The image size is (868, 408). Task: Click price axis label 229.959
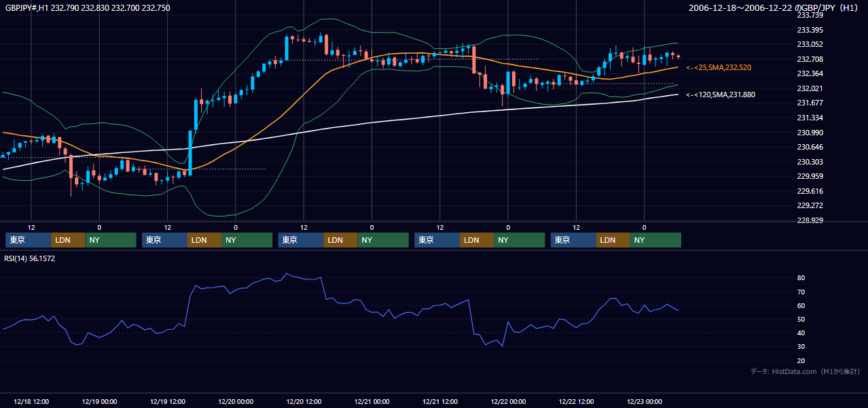point(810,176)
